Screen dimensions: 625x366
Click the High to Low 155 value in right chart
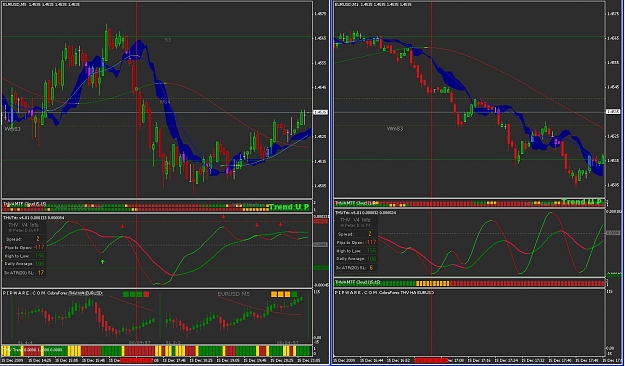click(371, 251)
